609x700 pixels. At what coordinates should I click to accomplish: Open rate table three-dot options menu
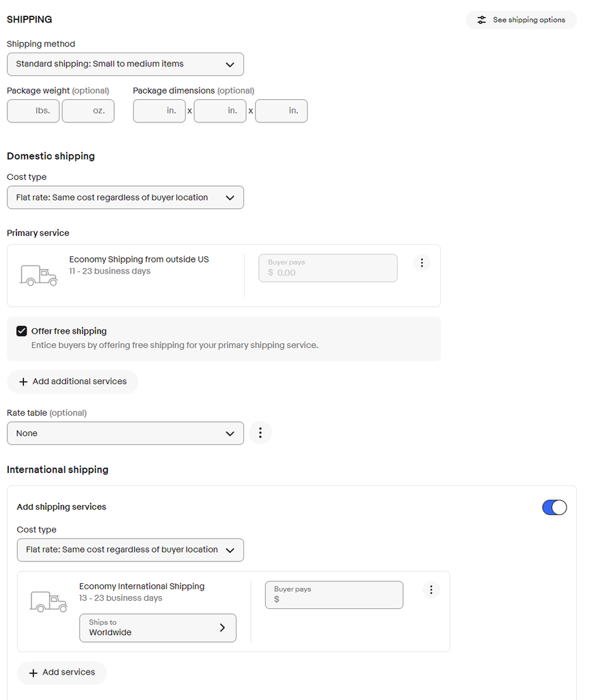pyautogui.click(x=260, y=433)
